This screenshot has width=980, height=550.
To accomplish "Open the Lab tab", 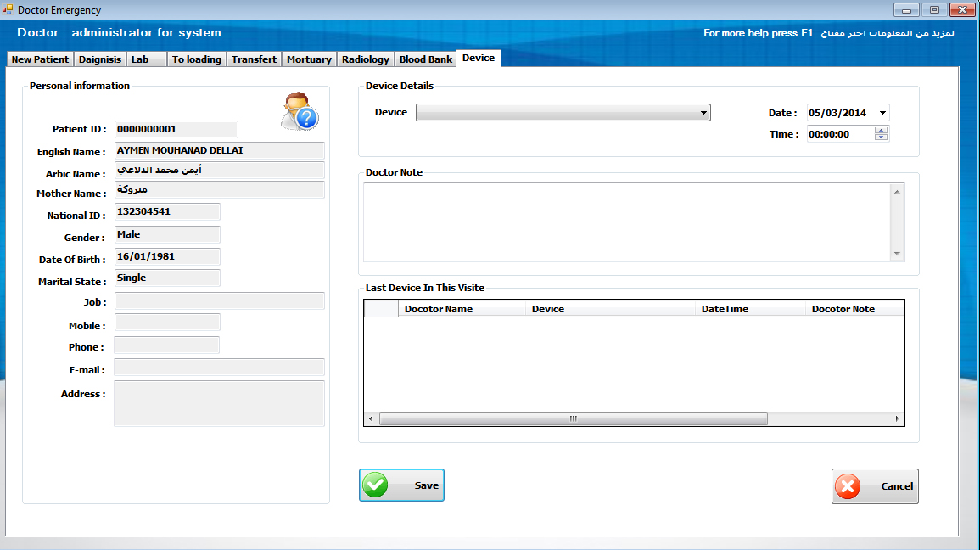I will [140, 59].
